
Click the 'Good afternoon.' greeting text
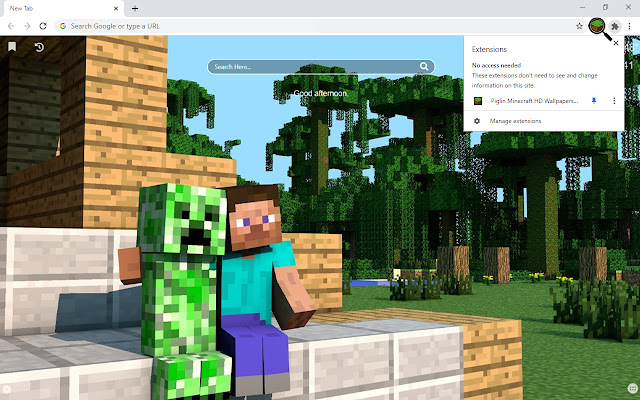(321, 93)
